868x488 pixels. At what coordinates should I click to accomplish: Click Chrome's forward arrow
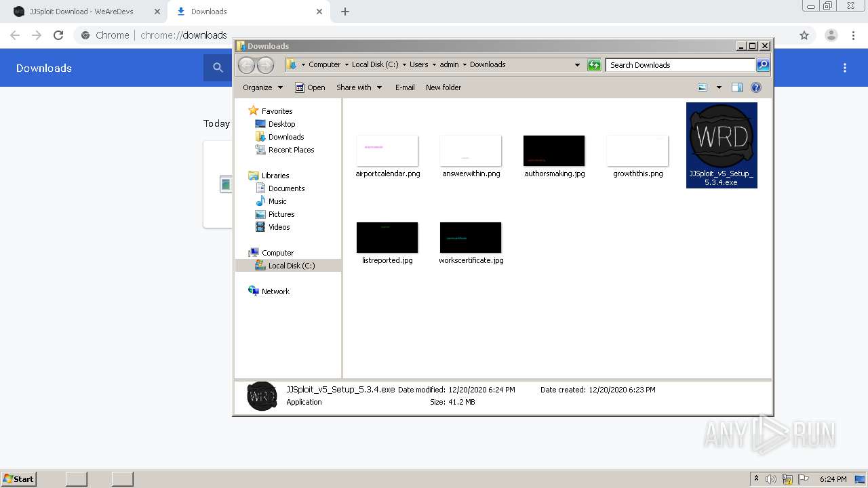[37, 35]
